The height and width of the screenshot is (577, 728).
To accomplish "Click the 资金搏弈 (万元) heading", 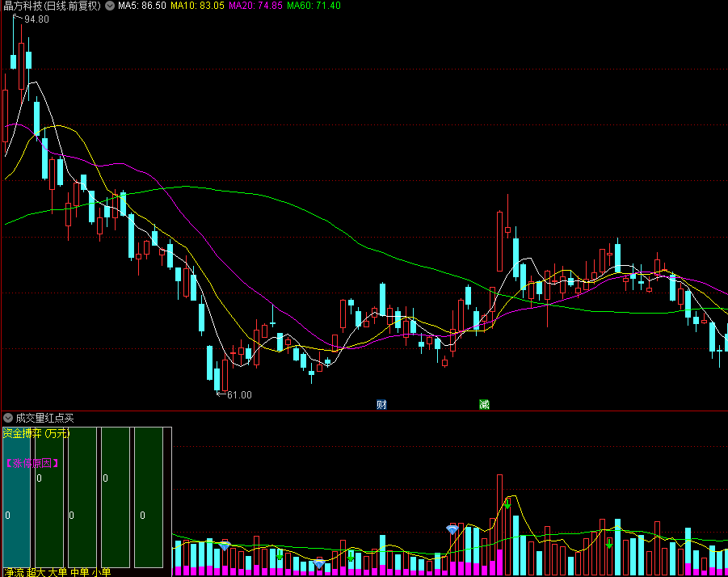I will click(36, 434).
